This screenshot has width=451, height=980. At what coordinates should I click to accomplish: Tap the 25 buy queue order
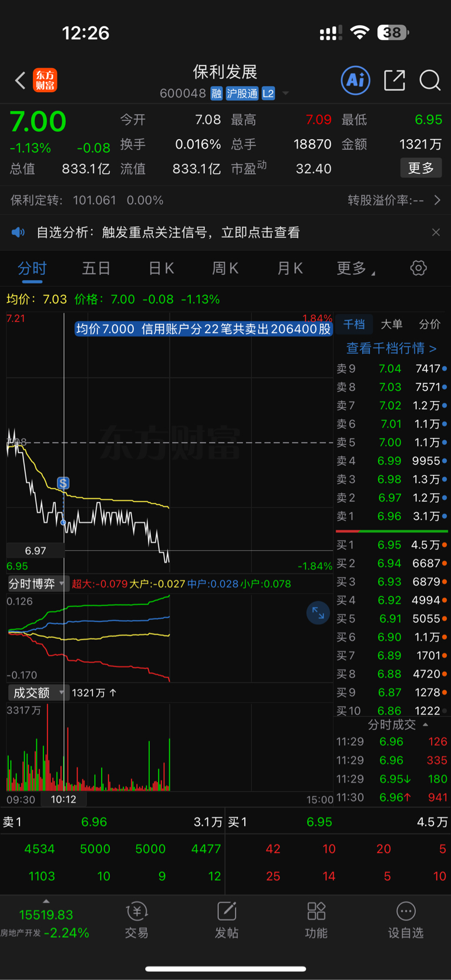coord(273,876)
